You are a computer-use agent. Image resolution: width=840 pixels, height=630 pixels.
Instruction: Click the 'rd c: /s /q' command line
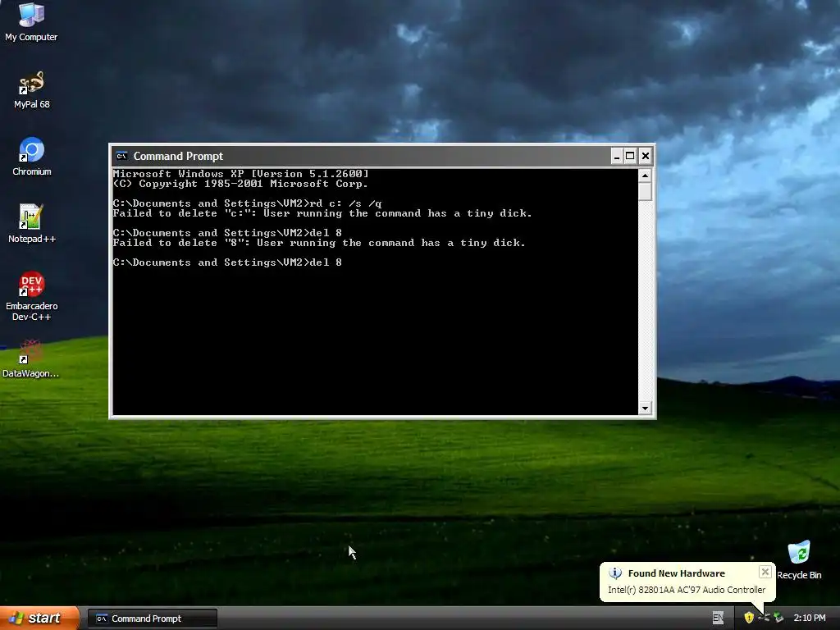tap(247, 203)
